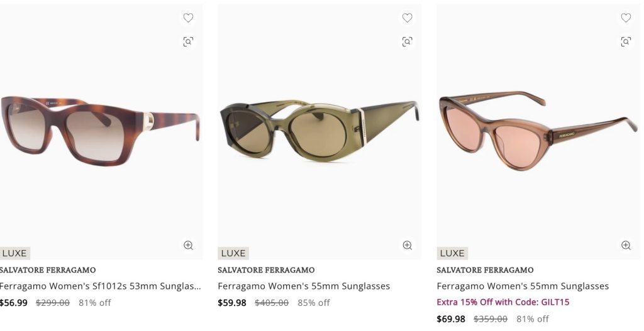Zoom in on the cat-eye sunglasses image
The height and width of the screenshot is (331, 644).
pos(626,245)
